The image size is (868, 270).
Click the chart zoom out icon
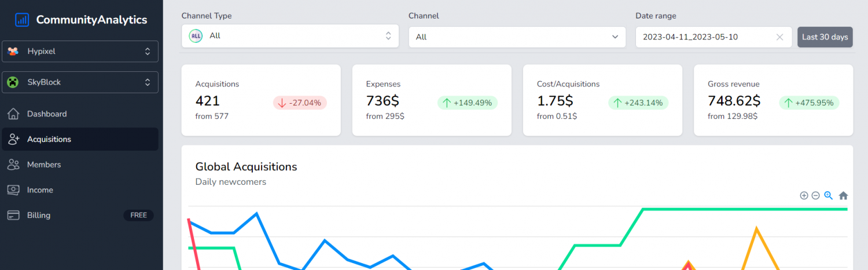pos(815,196)
